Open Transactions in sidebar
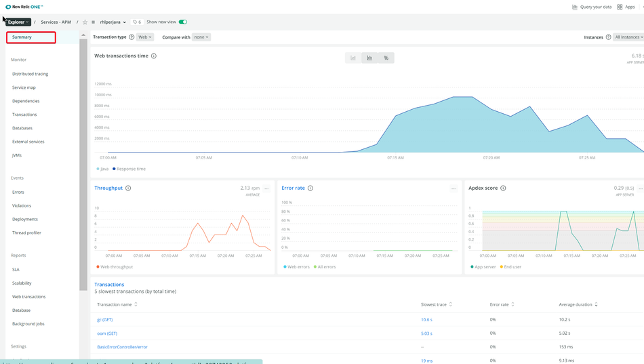 click(x=24, y=115)
